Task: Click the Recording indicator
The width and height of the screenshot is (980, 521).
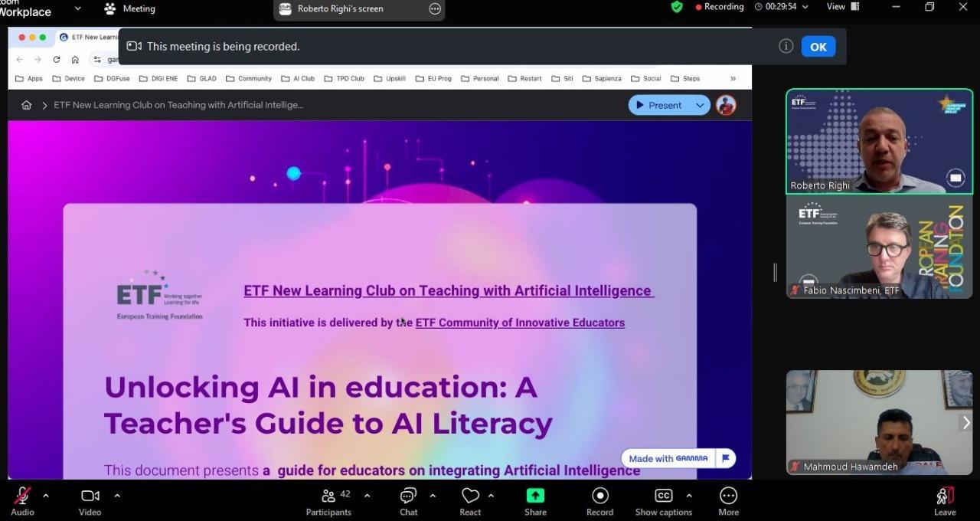Action: (720, 7)
